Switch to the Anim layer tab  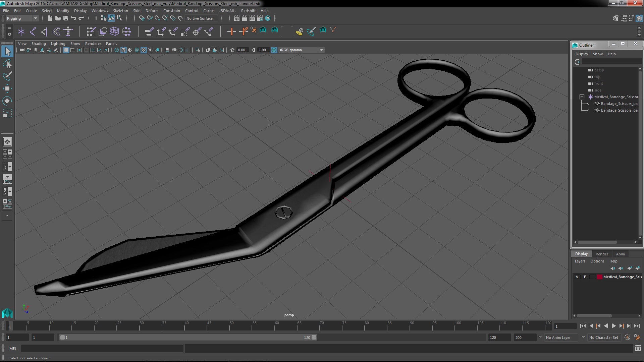[x=620, y=254]
